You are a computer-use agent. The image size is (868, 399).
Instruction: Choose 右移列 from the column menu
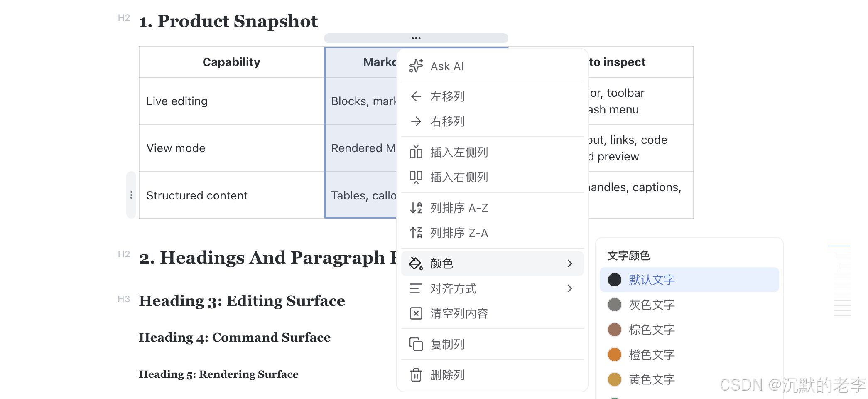[493, 121]
